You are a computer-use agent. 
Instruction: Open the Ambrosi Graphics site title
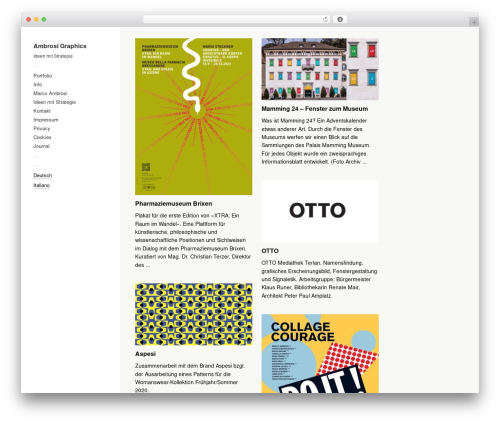pyautogui.click(x=60, y=46)
